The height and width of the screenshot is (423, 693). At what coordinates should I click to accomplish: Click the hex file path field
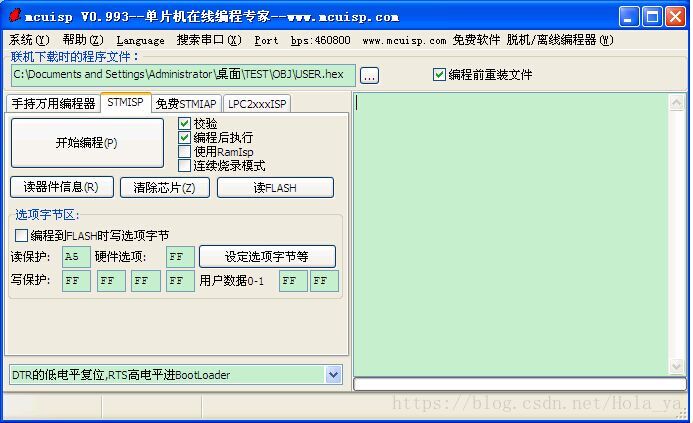pyautogui.click(x=183, y=75)
